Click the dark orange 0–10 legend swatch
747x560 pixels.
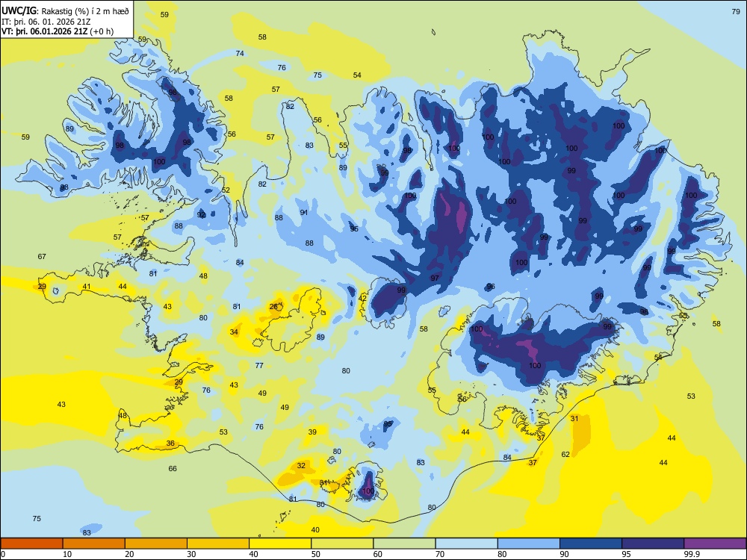click(x=31, y=544)
